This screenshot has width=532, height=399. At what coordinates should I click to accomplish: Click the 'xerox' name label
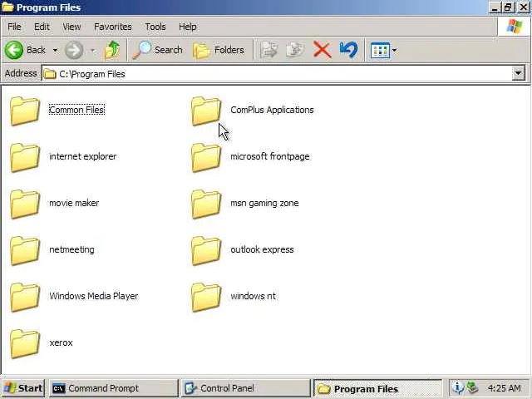pos(61,342)
